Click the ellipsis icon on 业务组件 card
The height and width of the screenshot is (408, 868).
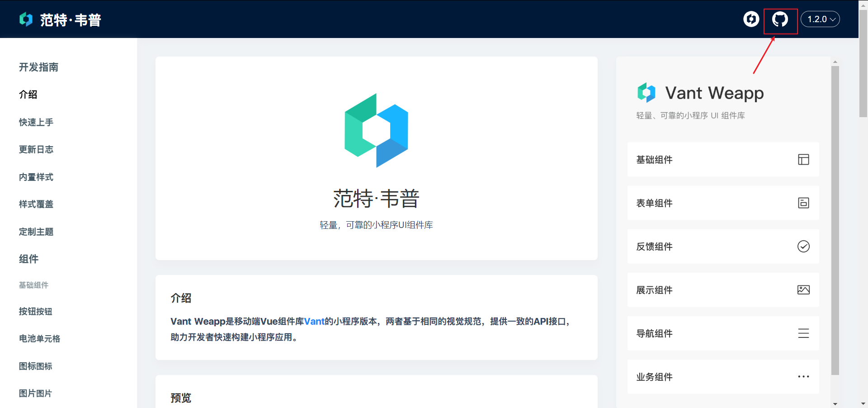tap(803, 377)
